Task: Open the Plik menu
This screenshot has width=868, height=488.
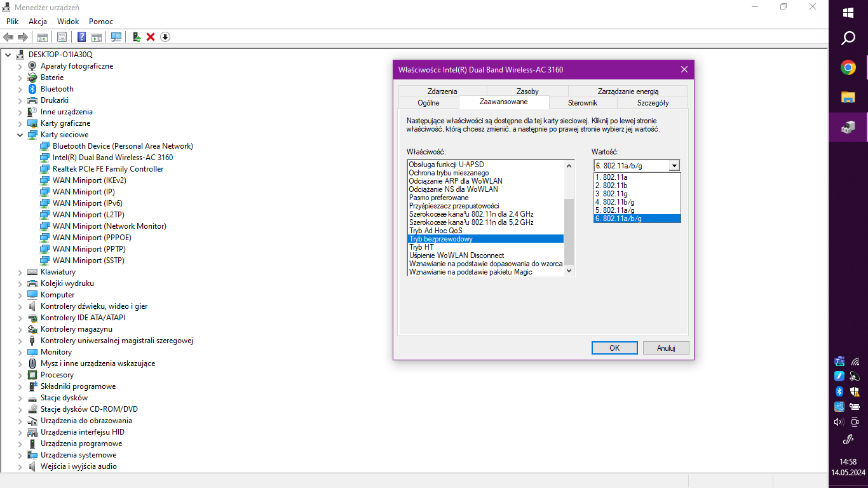Action: 13,21
